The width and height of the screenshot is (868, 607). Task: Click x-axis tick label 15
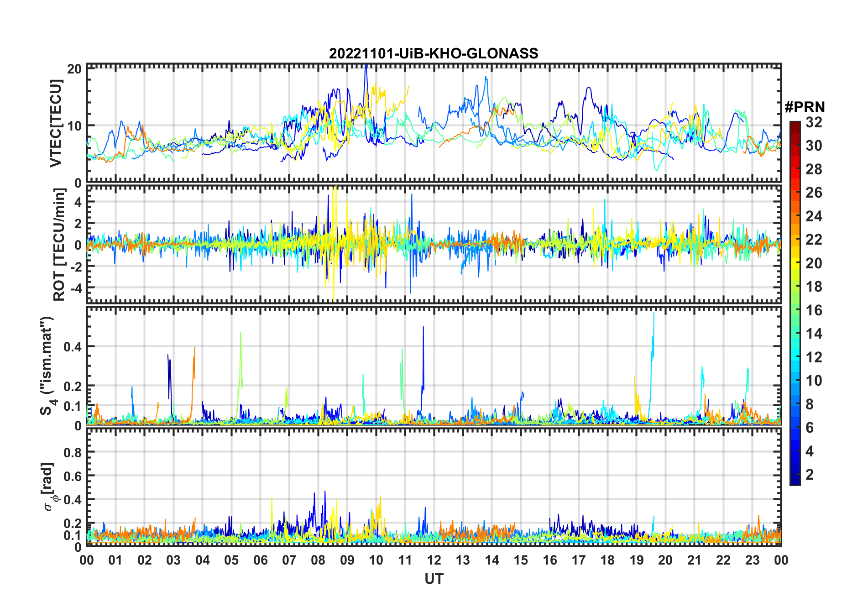521,560
